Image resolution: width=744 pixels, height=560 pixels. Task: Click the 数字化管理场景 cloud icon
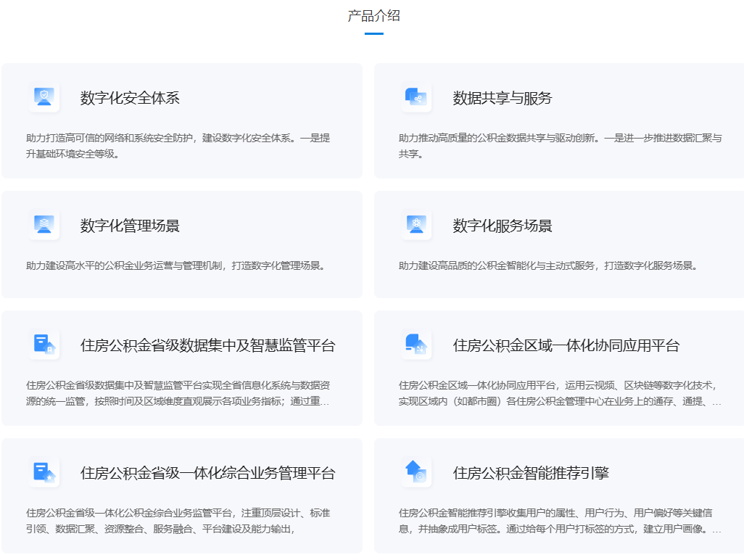point(44,225)
